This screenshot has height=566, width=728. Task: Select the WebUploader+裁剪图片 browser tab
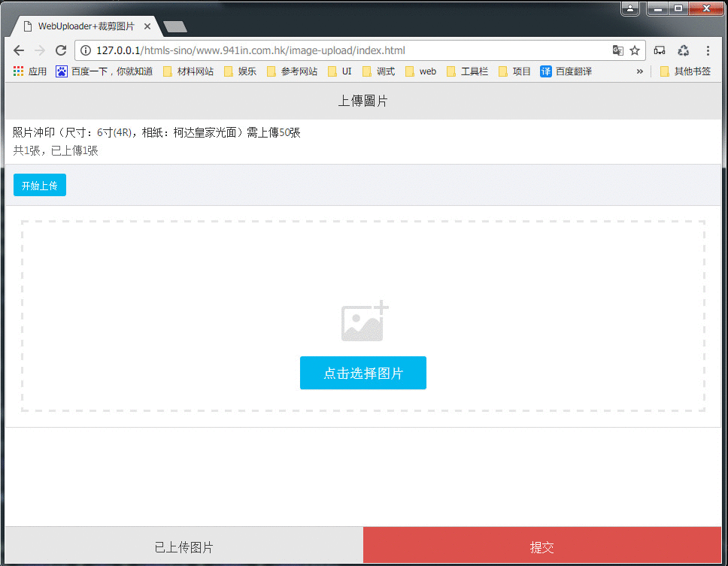pyautogui.click(x=83, y=25)
